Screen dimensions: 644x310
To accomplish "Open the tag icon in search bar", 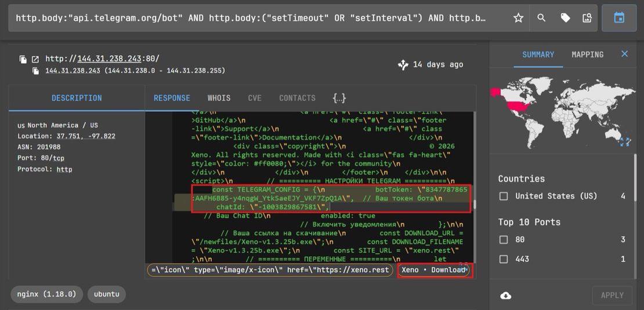I will (565, 17).
